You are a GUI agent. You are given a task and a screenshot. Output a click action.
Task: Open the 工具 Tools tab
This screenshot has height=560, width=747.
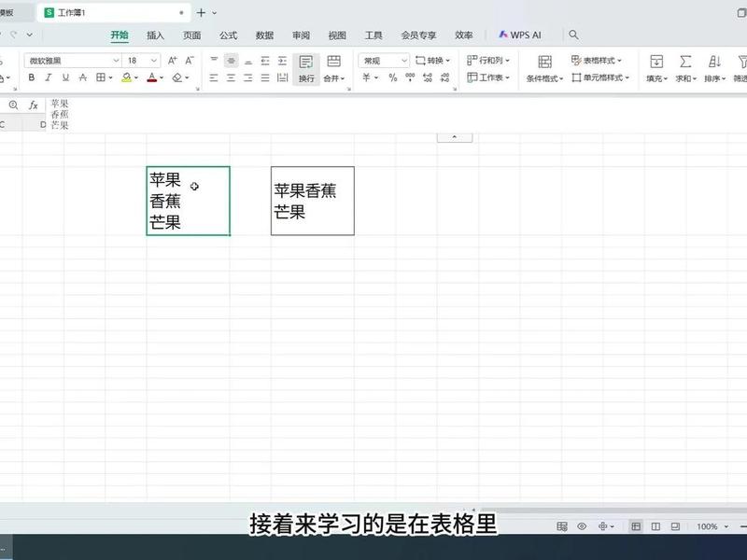373,35
